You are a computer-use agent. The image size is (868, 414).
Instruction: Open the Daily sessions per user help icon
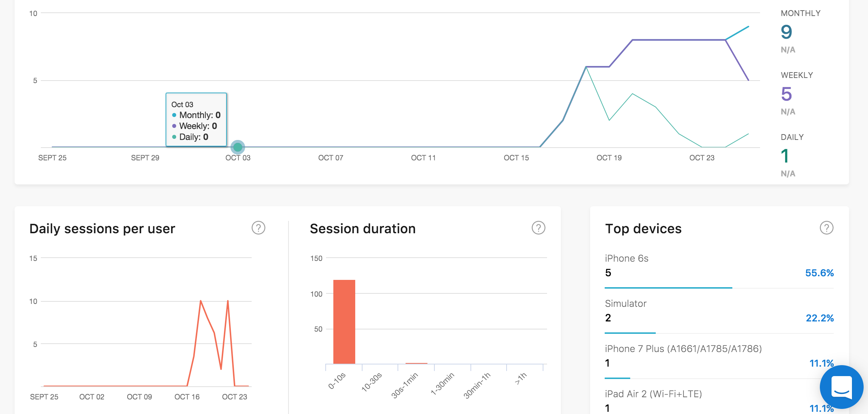tap(258, 228)
